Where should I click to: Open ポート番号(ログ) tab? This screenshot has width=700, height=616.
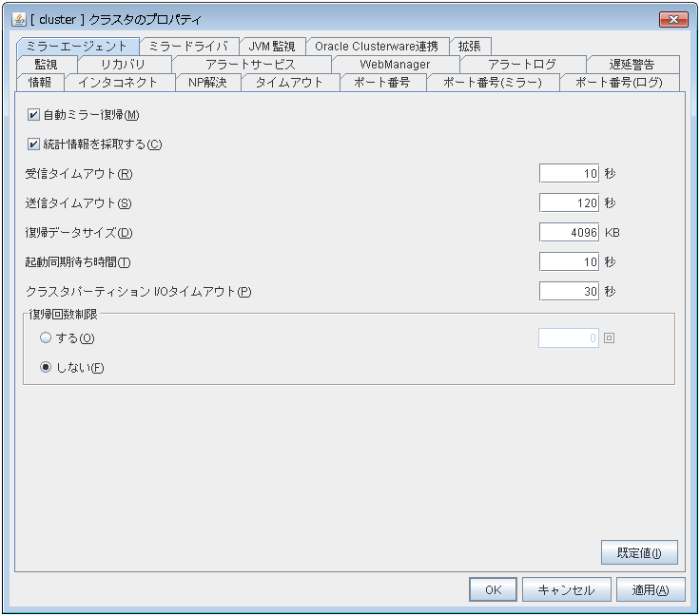click(619, 83)
